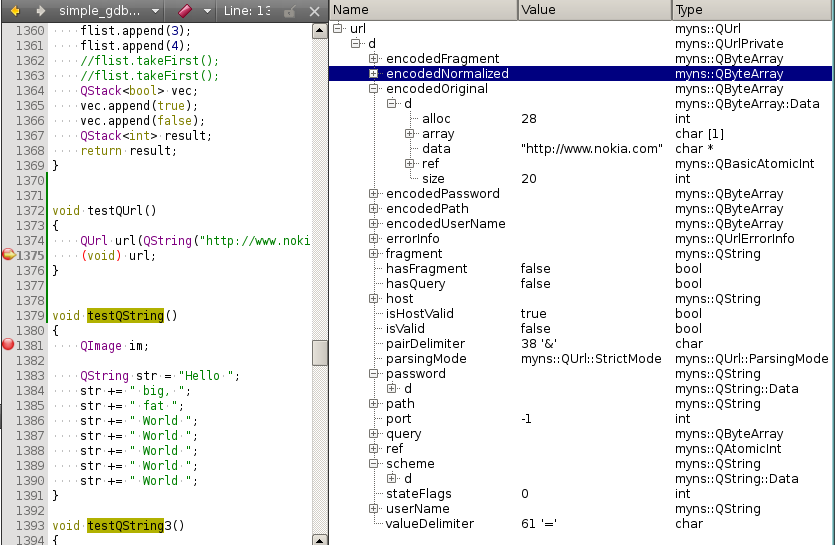Open the dropdown arrow beside eraser icon
This screenshot has height=545, width=835.
(x=207, y=10)
